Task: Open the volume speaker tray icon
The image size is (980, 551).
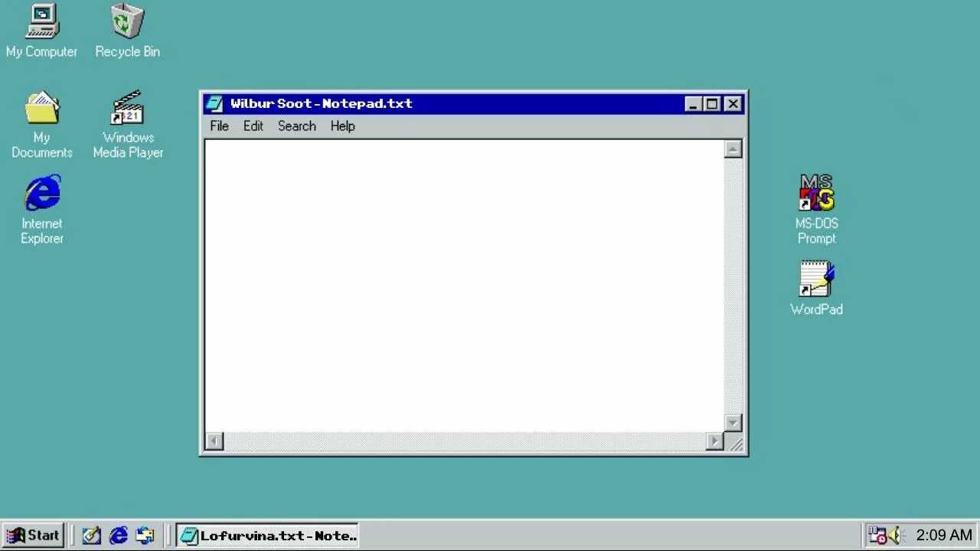Action: click(x=894, y=536)
